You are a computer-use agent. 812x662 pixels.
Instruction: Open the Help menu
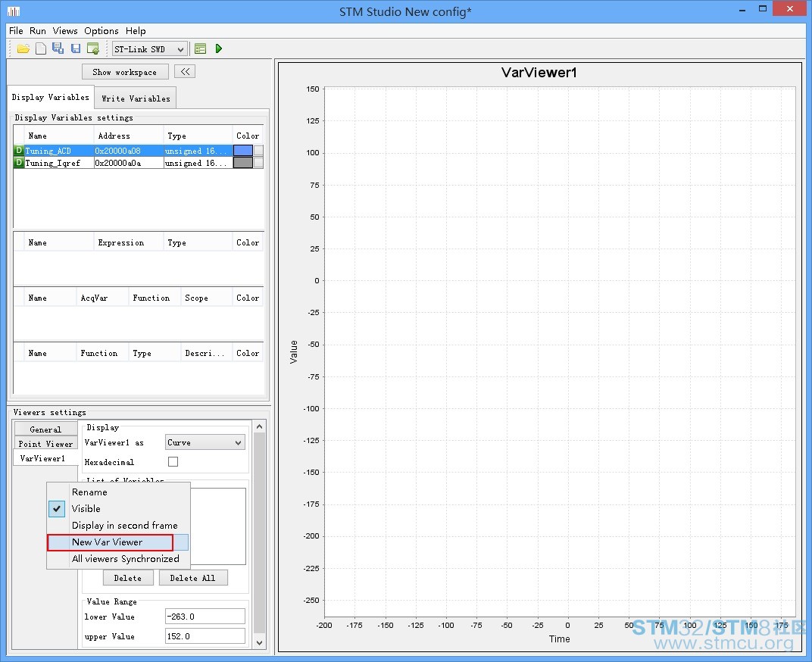(136, 30)
